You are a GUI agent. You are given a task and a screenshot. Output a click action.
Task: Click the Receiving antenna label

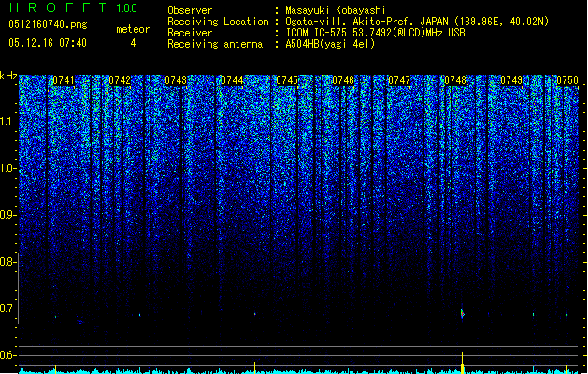coord(215,44)
